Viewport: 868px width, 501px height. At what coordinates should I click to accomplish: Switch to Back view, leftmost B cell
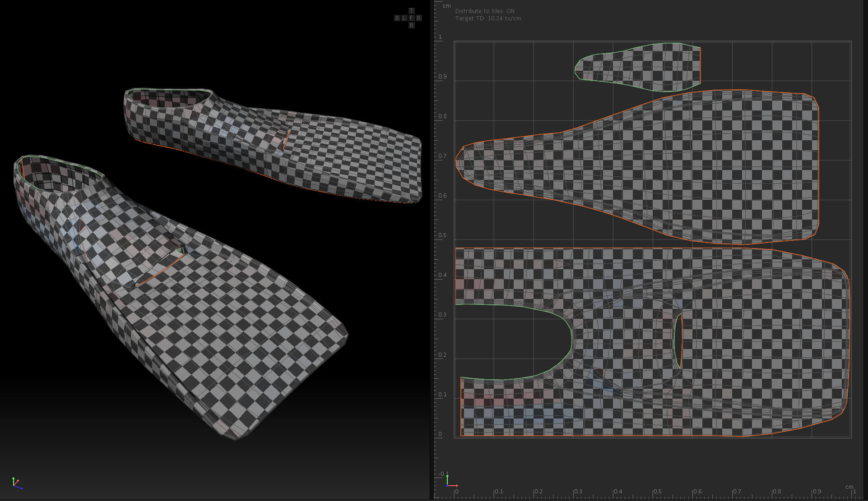pyautogui.click(x=397, y=18)
